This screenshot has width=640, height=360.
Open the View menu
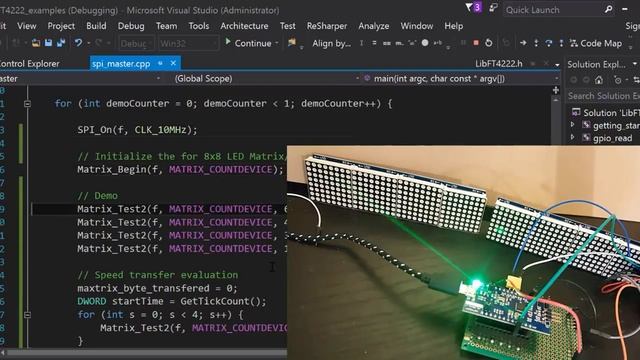(x=27, y=26)
